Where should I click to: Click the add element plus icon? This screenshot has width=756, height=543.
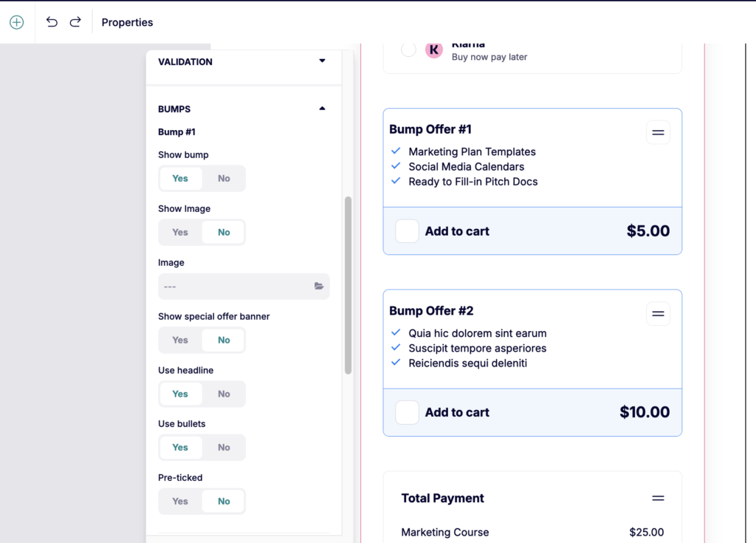[16, 22]
